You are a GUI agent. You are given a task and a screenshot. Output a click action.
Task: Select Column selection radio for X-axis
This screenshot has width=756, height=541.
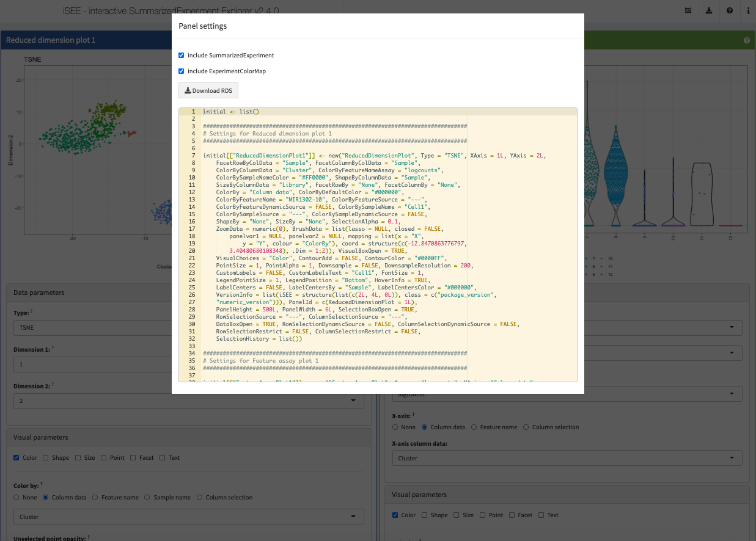[527, 427]
